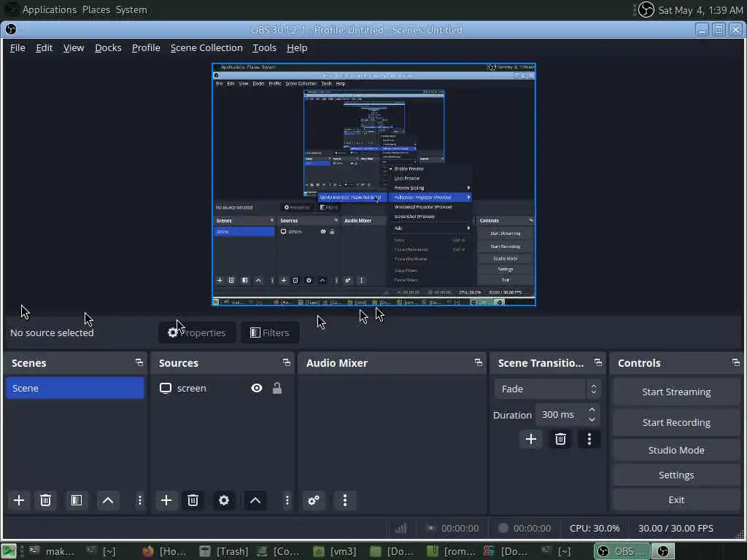This screenshot has height=560, width=747.
Task: Click the preview canvas thumbnail
Action: pos(374,184)
